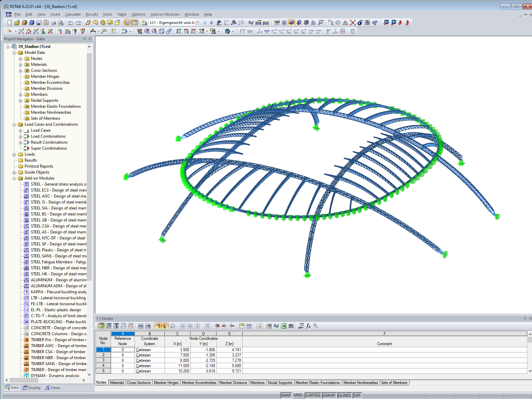This screenshot has width=532, height=399.
Task: Click the isometric cube view icon
Action: (x=162, y=31)
